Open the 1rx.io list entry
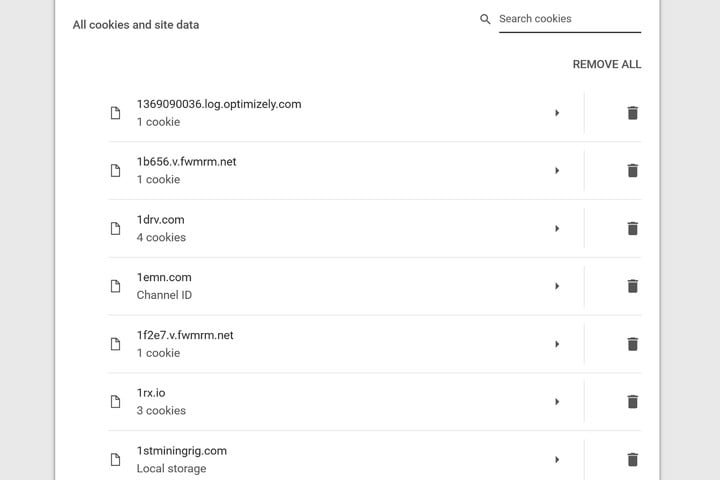The height and width of the screenshot is (480, 720). point(300,402)
